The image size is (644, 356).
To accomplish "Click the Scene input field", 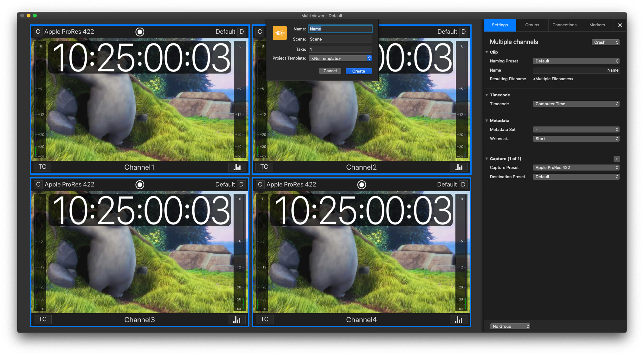I will (x=340, y=39).
